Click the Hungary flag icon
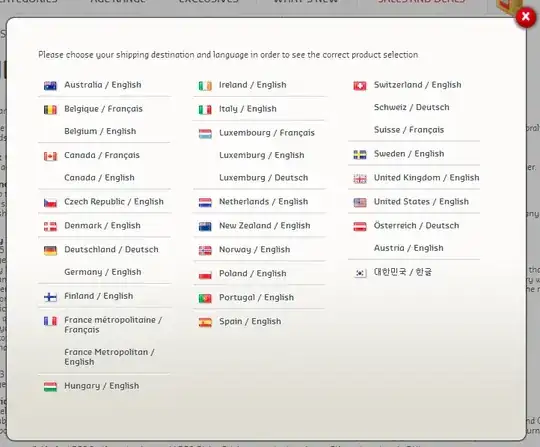540x447 pixels. (x=50, y=387)
